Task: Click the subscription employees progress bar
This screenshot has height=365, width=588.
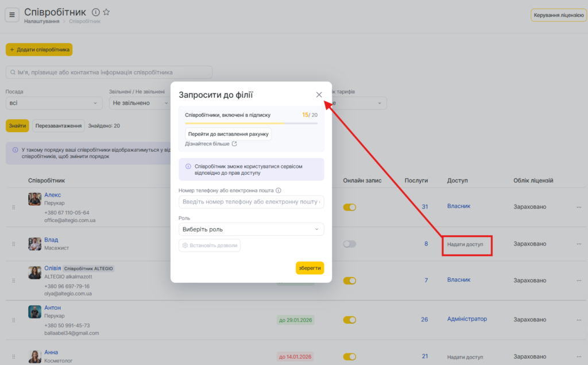Action: tap(251, 123)
